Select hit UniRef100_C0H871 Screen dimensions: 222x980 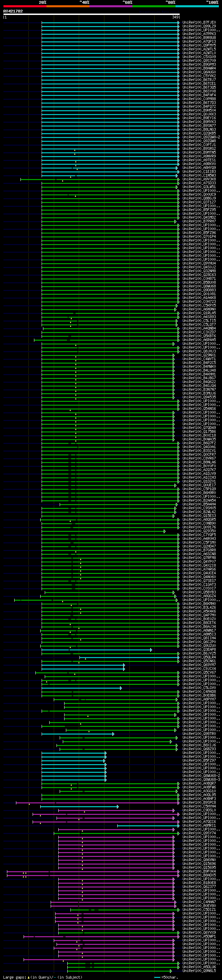pyautogui.click(x=199, y=278)
